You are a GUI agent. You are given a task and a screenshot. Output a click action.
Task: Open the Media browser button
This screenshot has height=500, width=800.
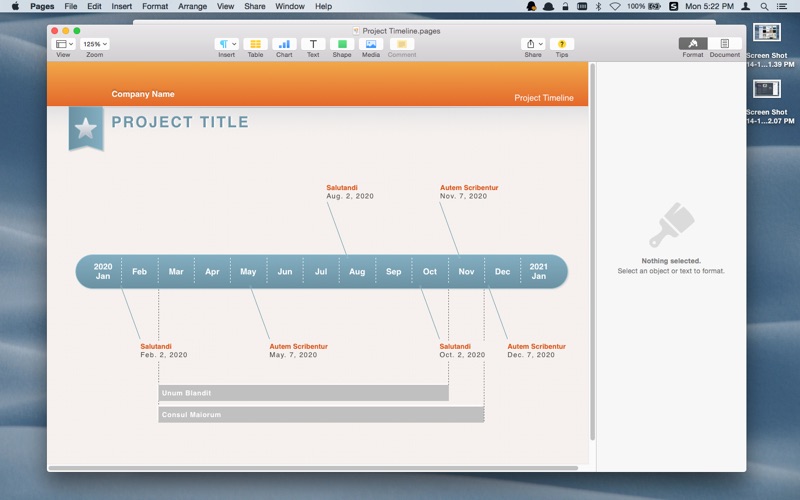pyautogui.click(x=371, y=44)
